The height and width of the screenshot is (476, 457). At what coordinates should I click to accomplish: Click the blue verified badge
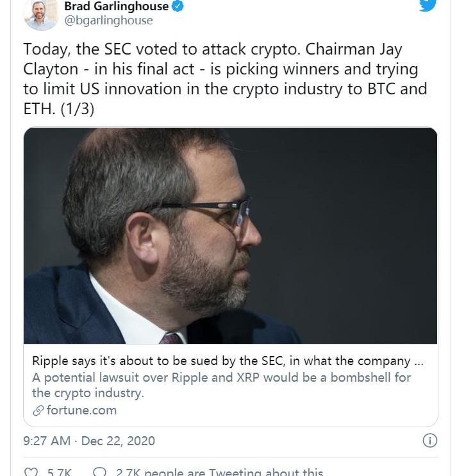tap(179, 6)
